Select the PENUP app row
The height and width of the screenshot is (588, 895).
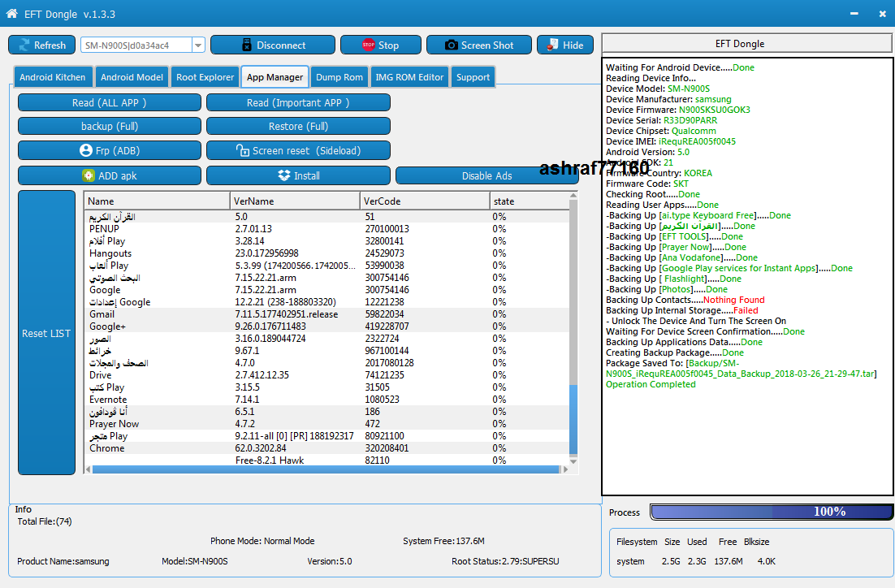[327, 229]
